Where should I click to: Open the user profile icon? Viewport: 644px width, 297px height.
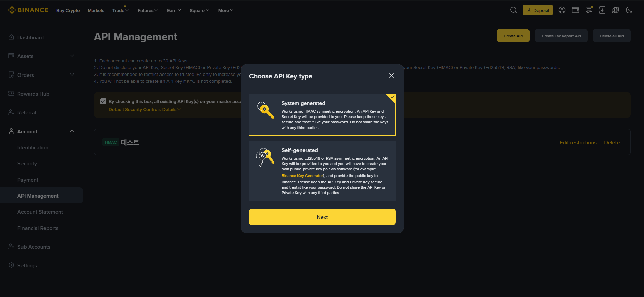(562, 10)
